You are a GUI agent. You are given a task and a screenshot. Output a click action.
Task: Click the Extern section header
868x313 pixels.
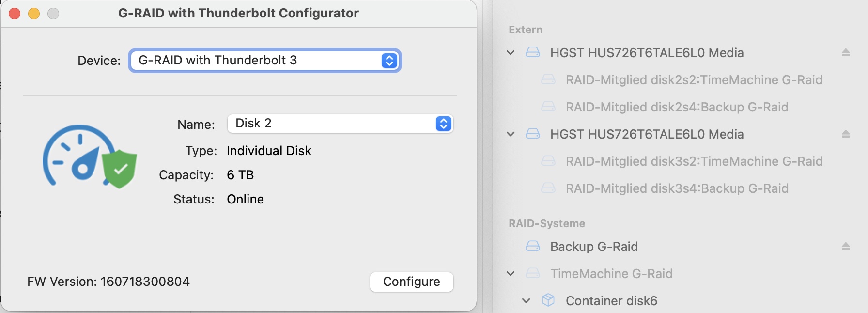pos(526,30)
